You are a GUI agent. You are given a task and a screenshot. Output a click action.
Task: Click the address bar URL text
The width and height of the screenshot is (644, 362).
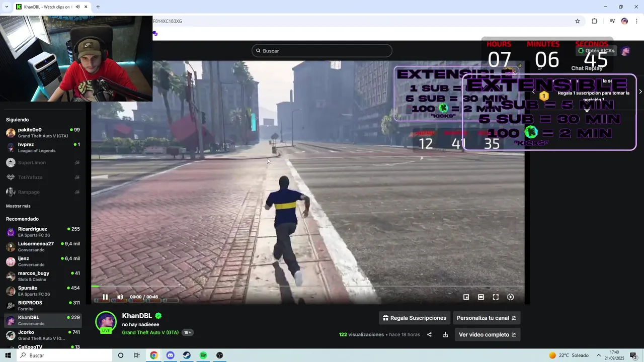[168, 21]
